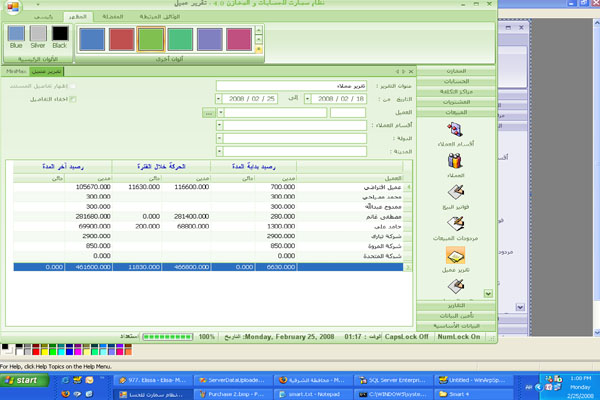600x400 pixels.
Task: Switch to the linked documents ribbon tab
Action: 160,17
